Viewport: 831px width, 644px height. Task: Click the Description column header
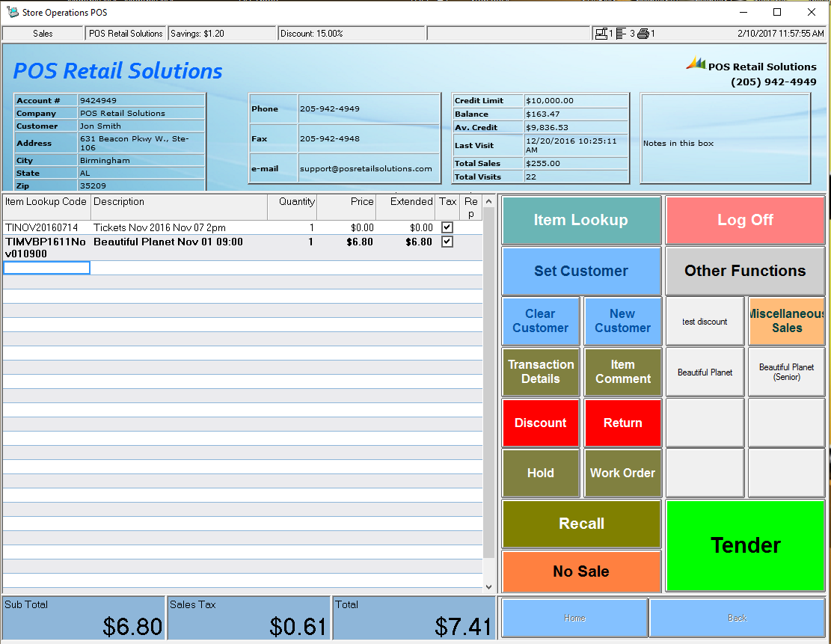coord(179,207)
